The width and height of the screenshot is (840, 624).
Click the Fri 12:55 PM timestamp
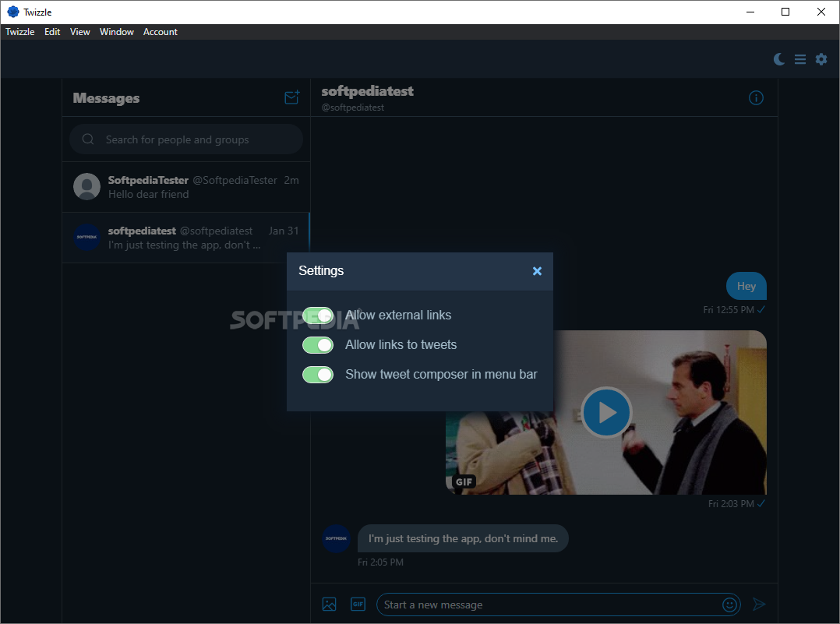[729, 309]
